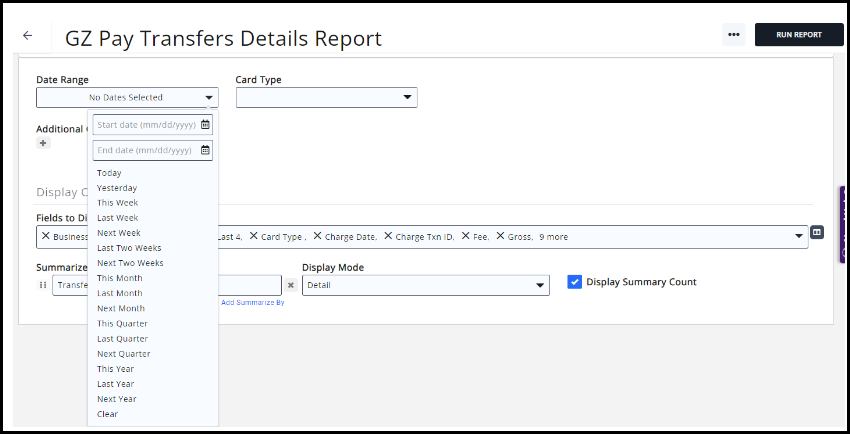Select Yesterday from the date options
This screenshot has width=850, height=434.
click(x=117, y=188)
